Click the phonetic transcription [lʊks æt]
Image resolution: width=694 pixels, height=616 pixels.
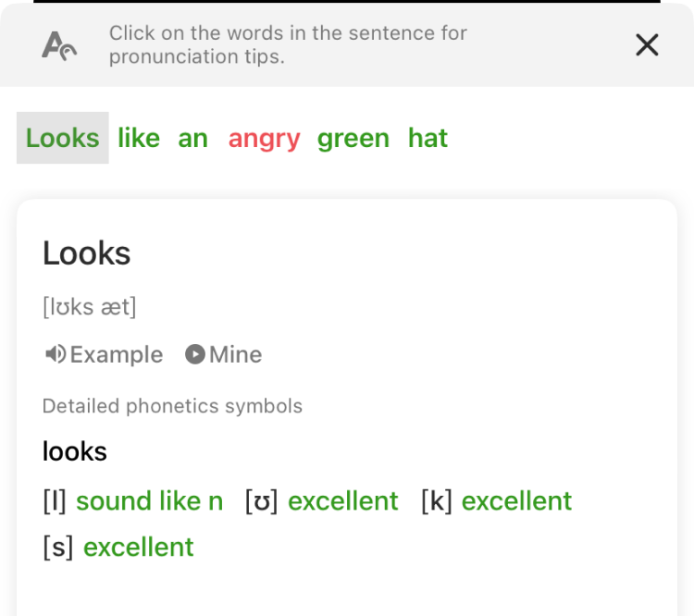coord(89,307)
